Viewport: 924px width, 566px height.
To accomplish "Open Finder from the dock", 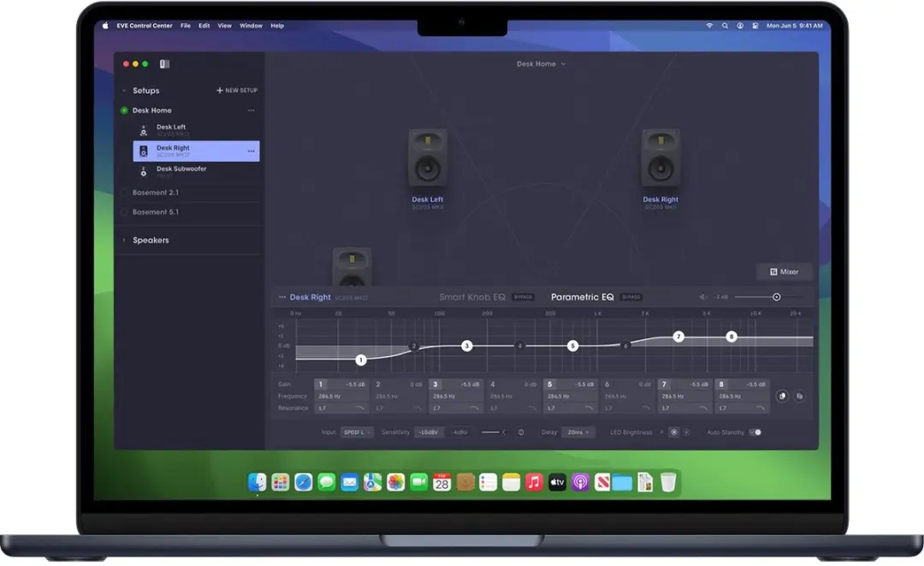I will (x=257, y=482).
